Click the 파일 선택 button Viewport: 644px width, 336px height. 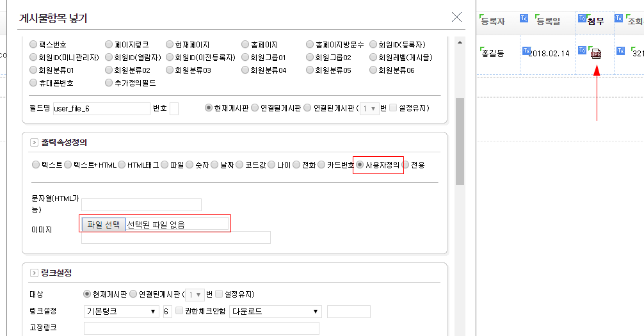point(103,224)
